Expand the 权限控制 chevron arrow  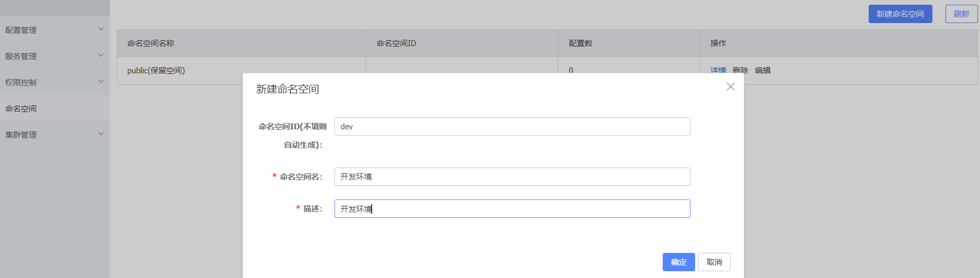[101, 82]
